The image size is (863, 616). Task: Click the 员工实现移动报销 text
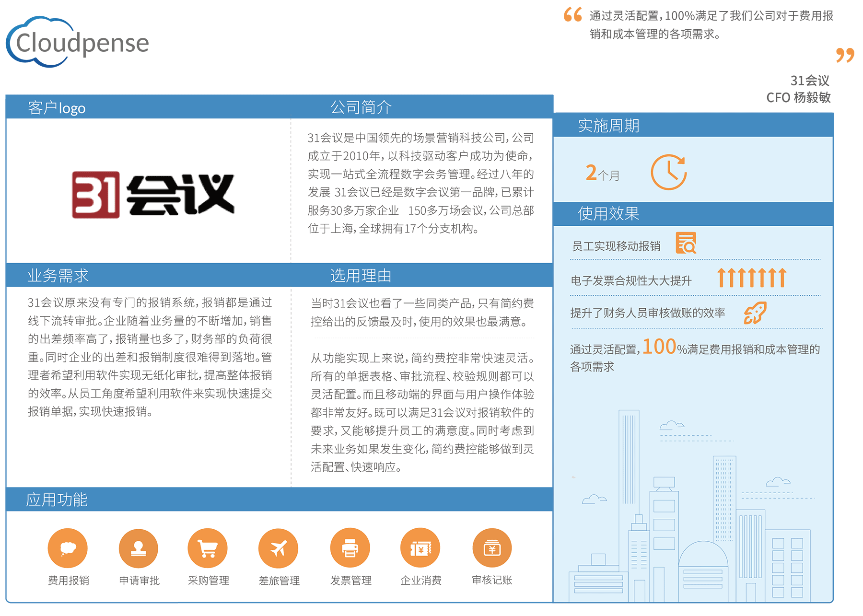click(x=616, y=246)
